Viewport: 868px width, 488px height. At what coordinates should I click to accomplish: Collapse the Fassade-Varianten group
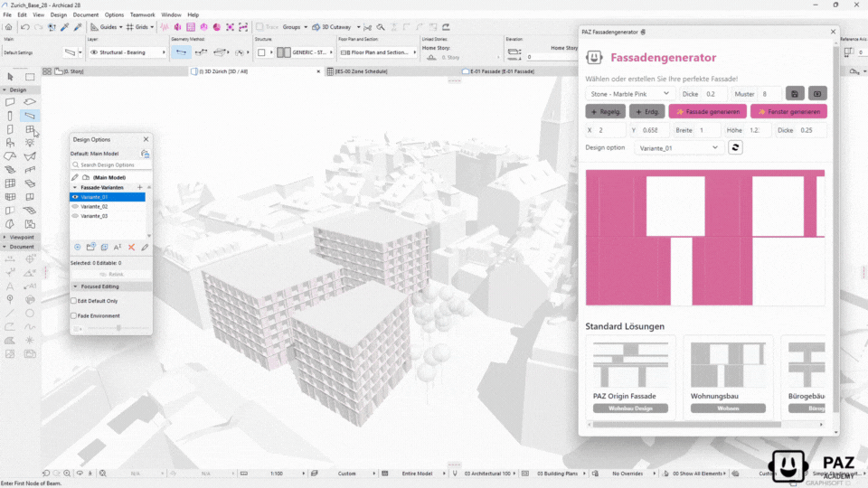[75, 188]
